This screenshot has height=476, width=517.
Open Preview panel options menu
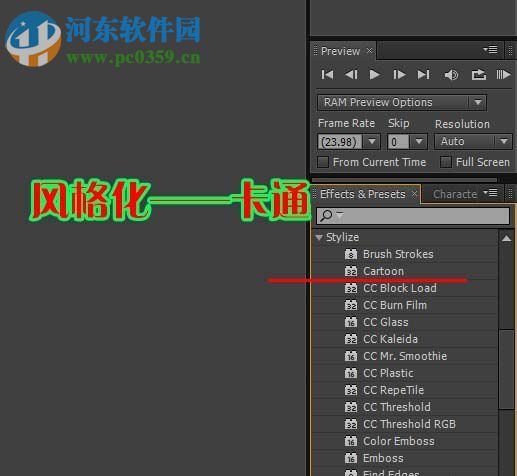coord(490,50)
